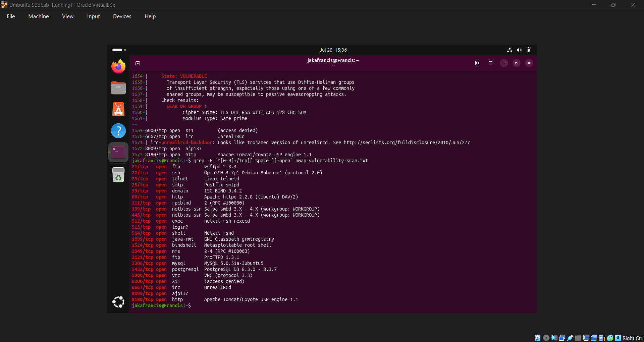The height and width of the screenshot is (342, 644).
Task: Click the 'nmap-vulnerability-scan.txt' filename
Action: coord(332,161)
